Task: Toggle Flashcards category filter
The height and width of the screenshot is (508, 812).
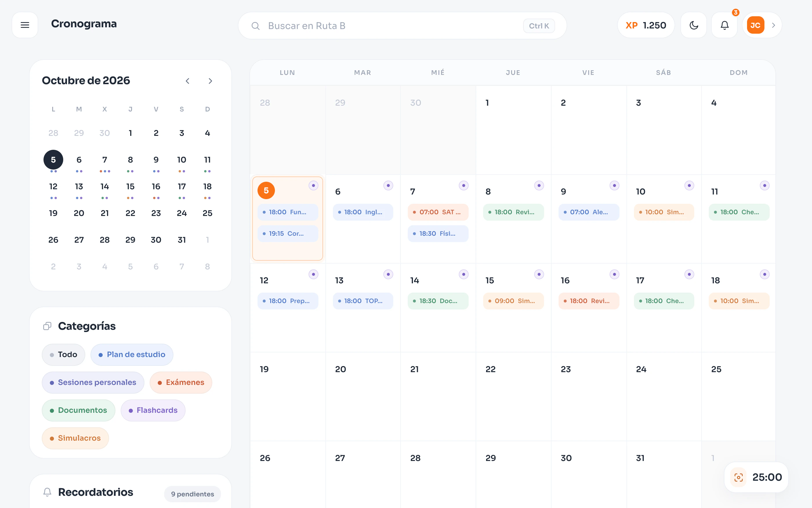Action: (153, 410)
